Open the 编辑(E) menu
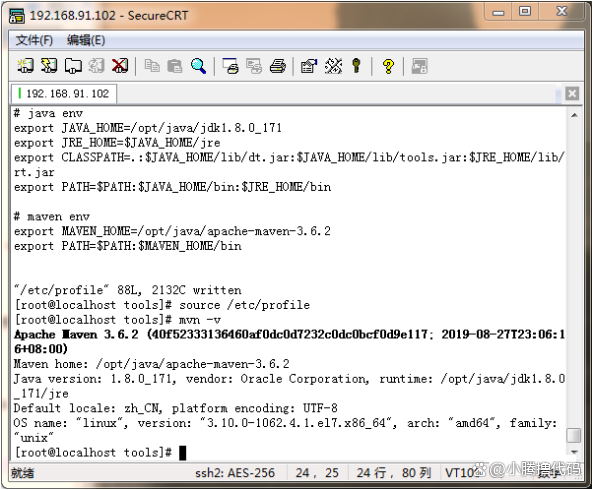593x490 pixels. (x=86, y=40)
